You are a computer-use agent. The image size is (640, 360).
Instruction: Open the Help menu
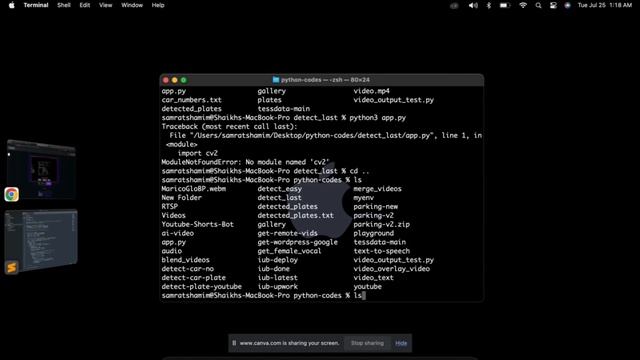(x=158, y=5)
